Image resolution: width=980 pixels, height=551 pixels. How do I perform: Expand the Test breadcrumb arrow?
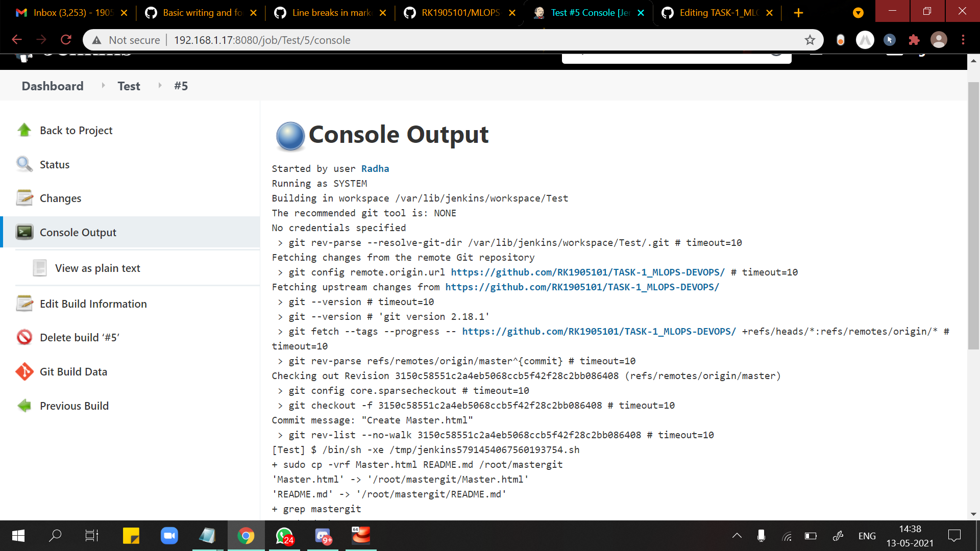coord(160,86)
